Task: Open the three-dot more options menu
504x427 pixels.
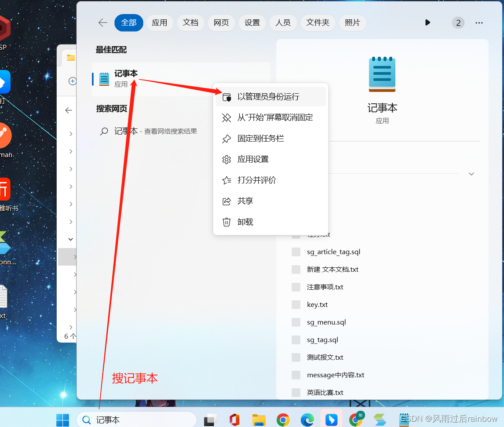Action: (479, 23)
